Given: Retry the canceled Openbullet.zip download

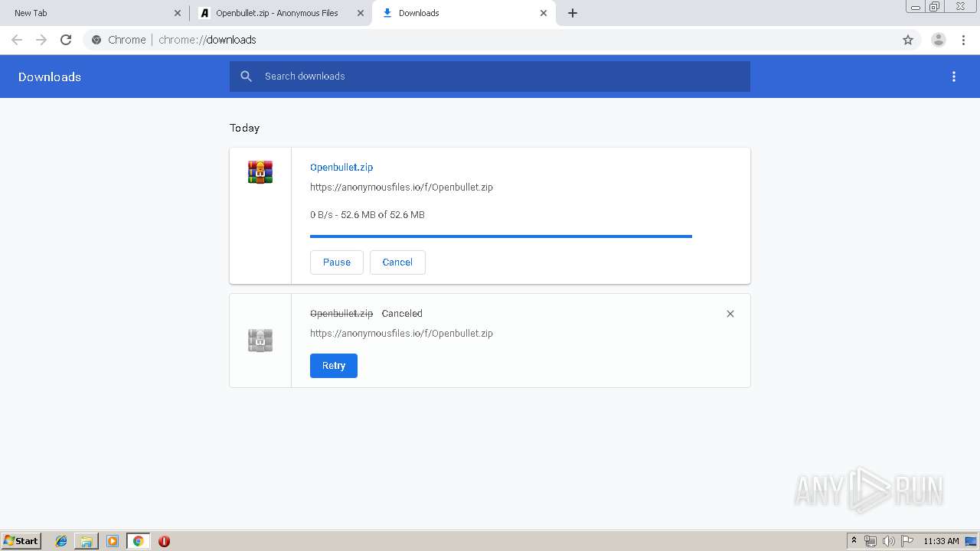Looking at the screenshot, I should pyautogui.click(x=334, y=366).
